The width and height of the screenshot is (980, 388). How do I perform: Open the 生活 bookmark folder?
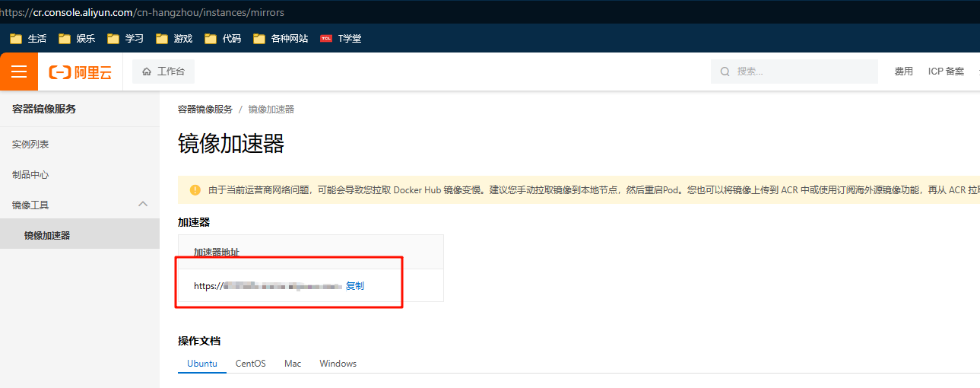point(28,38)
